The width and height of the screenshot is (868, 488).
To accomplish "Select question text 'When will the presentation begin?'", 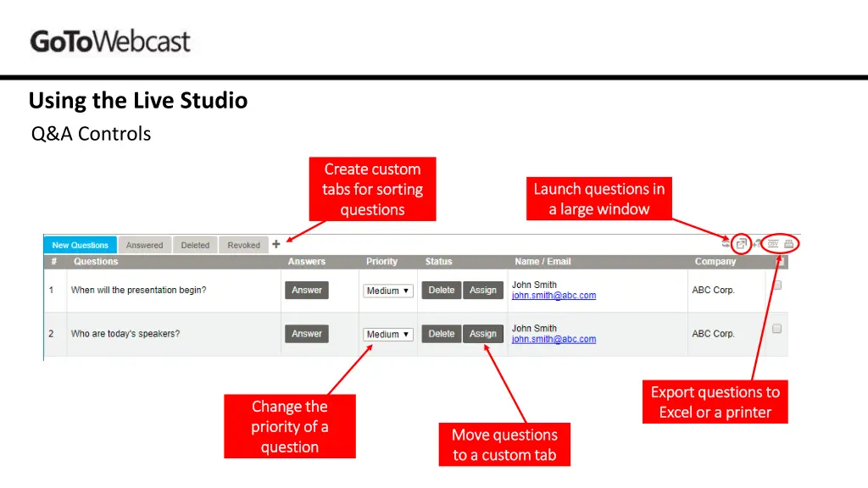I will coord(138,290).
